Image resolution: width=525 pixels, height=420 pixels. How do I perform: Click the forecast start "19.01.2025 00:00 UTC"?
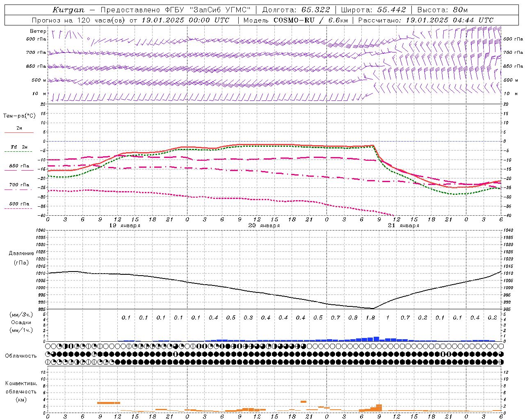click(x=186, y=20)
